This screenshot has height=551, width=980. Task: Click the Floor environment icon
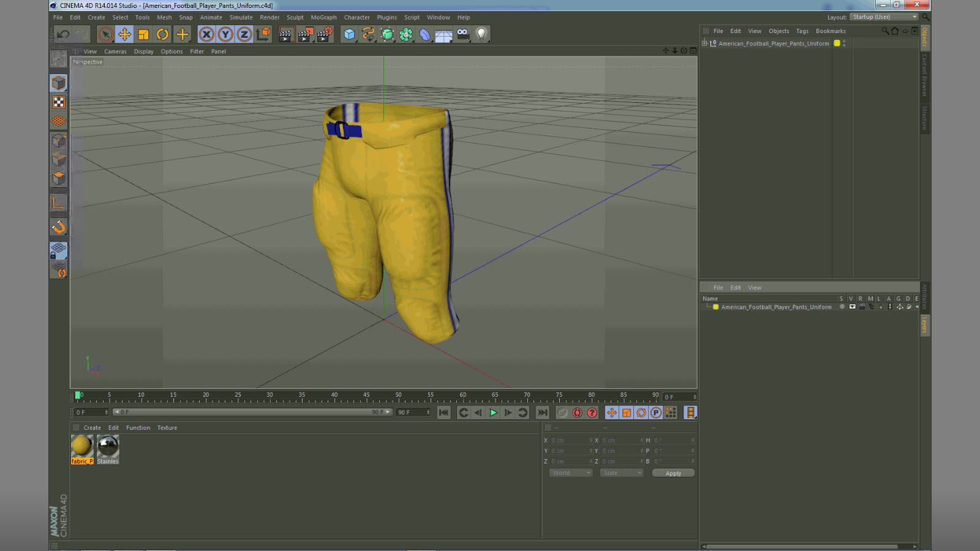click(444, 35)
